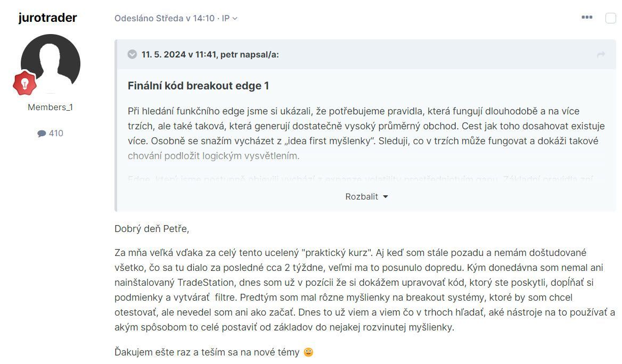Click the greeting line "Dobrý deň Petře"

[152, 229]
